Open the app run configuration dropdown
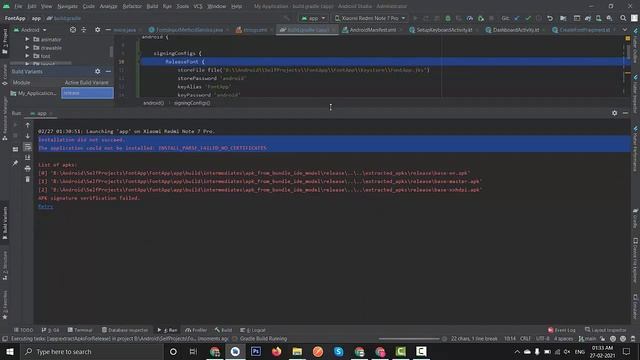 click(313, 18)
